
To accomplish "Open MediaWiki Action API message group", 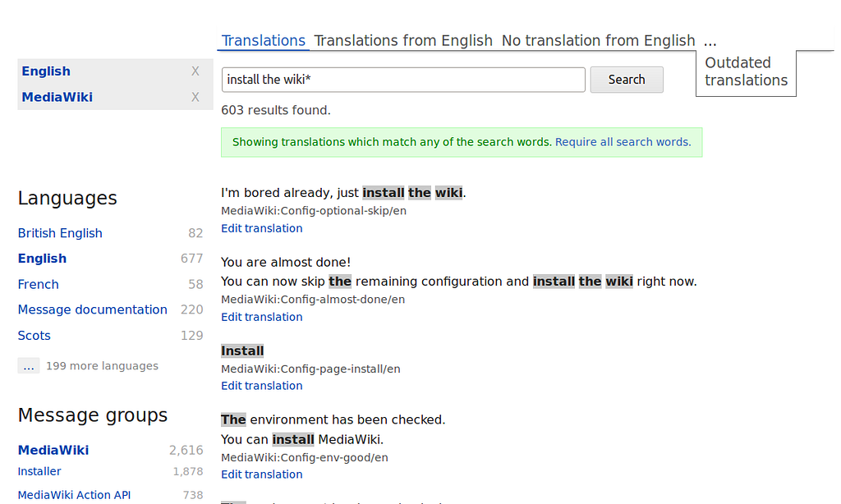I will (x=74, y=495).
